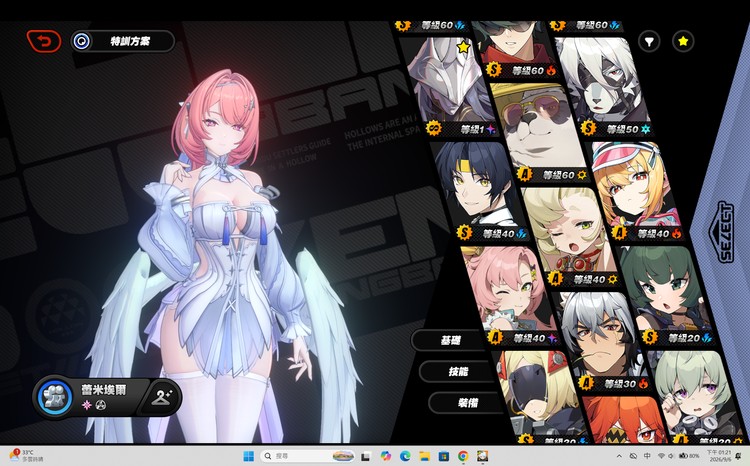Image resolution: width=750 pixels, height=466 pixels.
Task: Switch to the 技能 tab
Action: point(458,371)
